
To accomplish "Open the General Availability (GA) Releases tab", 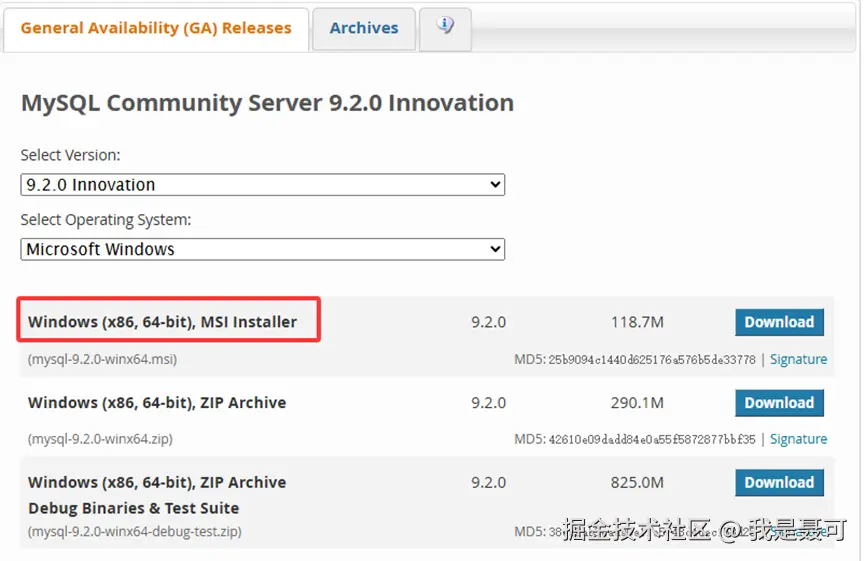I will 156,29.
